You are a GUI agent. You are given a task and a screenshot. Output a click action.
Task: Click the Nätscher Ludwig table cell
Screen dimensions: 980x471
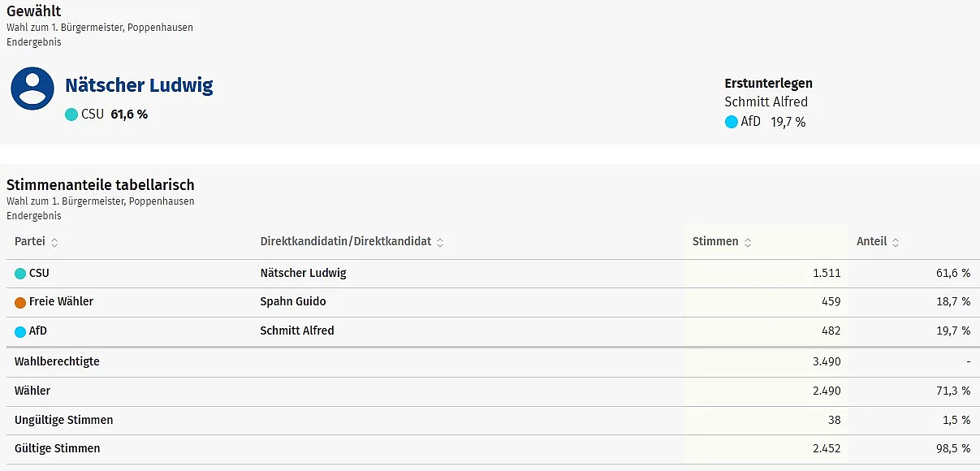pos(303,273)
